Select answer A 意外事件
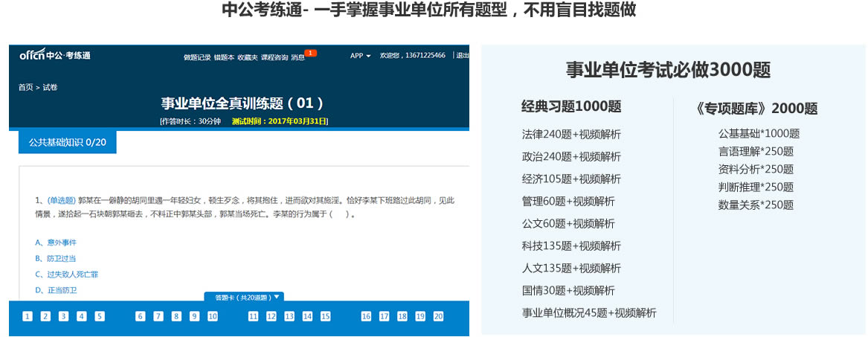Viewport: 868px width, 337px height. [56, 243]
